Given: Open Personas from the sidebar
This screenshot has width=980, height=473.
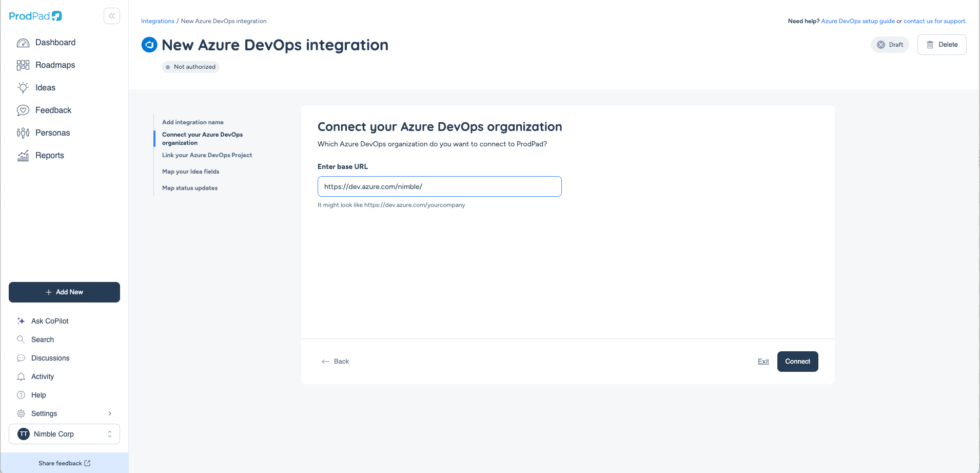Looking at the screenshot, I should [x=53, y=133].
